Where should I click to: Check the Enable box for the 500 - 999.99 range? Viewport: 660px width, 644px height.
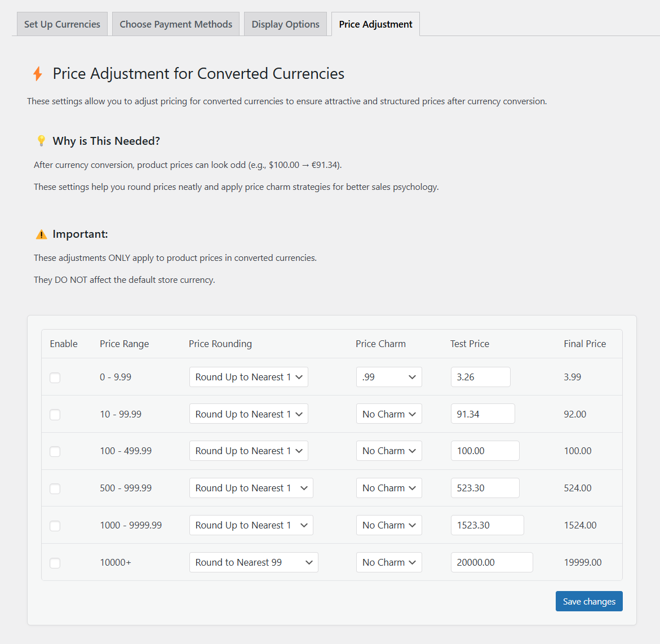tap(55, 488)
